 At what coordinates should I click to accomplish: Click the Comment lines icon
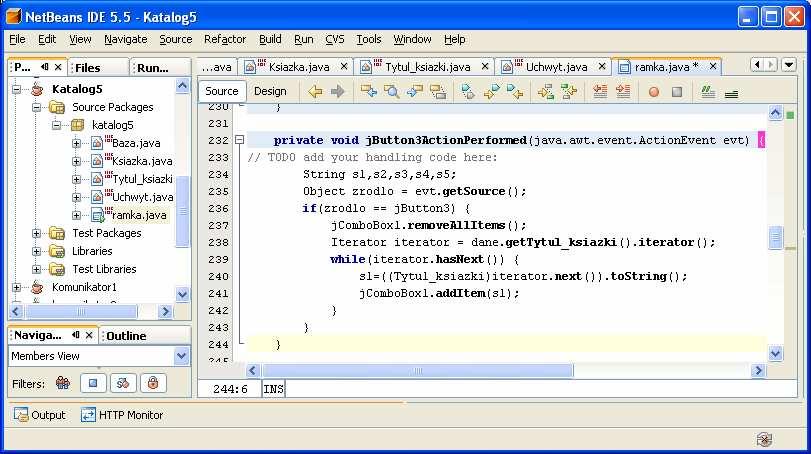click(x=708, y=92)
